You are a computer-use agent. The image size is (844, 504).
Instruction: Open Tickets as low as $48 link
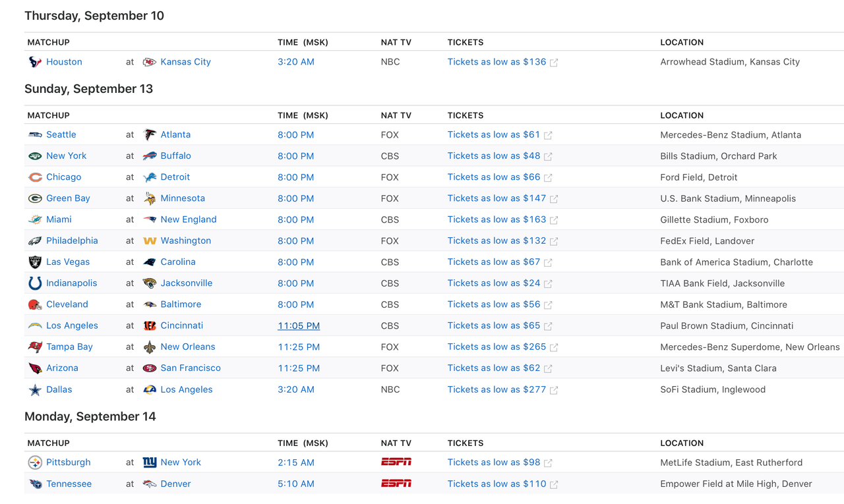pos(494,155)
